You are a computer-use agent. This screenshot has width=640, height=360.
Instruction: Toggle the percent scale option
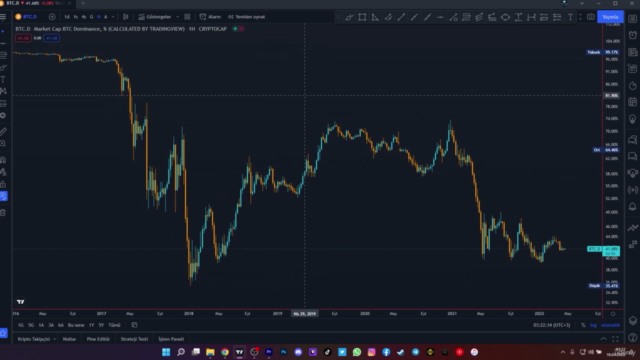click(x=583, y=325)
